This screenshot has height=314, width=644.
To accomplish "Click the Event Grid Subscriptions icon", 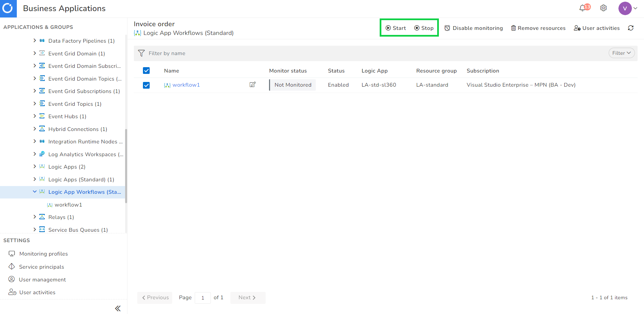I will (x=42, y=91).
